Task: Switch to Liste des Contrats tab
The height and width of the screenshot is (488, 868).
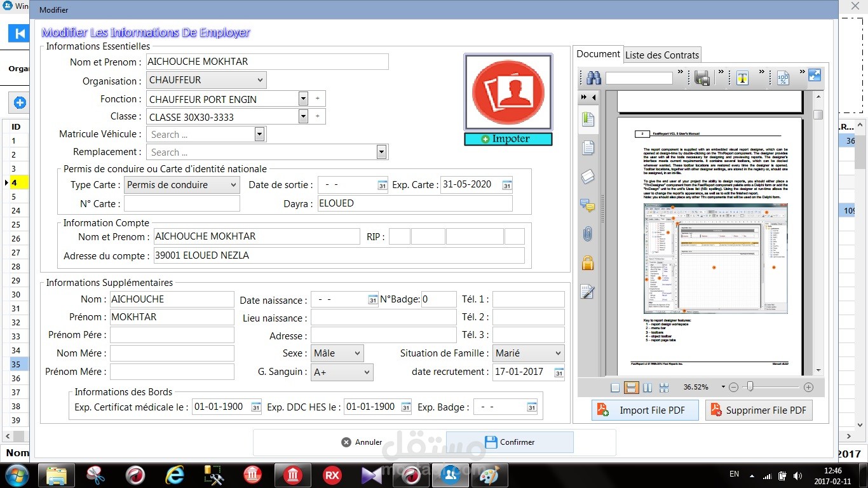Action: pyautogui.click(x=662, y=55)
